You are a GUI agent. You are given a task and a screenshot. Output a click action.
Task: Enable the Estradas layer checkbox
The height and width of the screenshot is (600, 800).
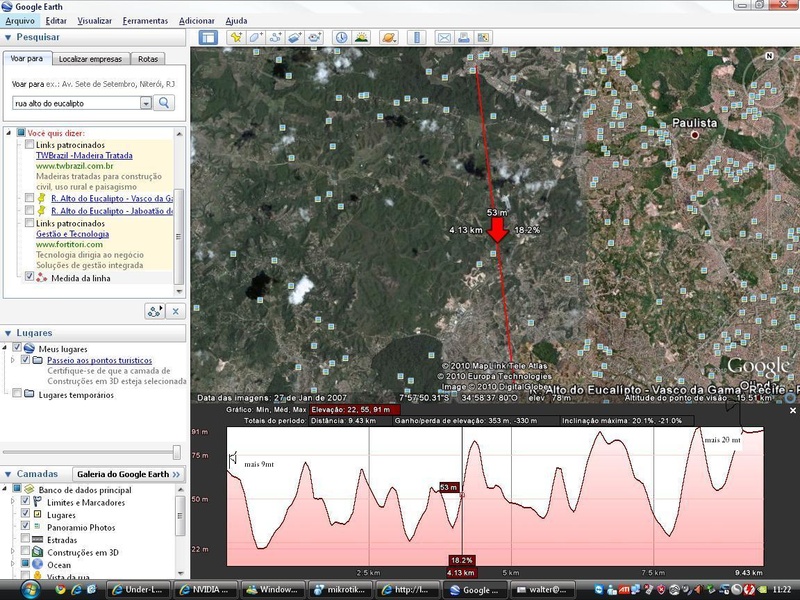(26, 540)
